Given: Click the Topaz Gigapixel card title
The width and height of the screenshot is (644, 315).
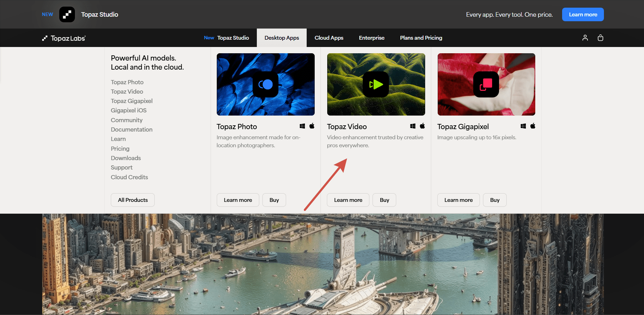Looking at the screenshot, I should [x=463, y=127].
